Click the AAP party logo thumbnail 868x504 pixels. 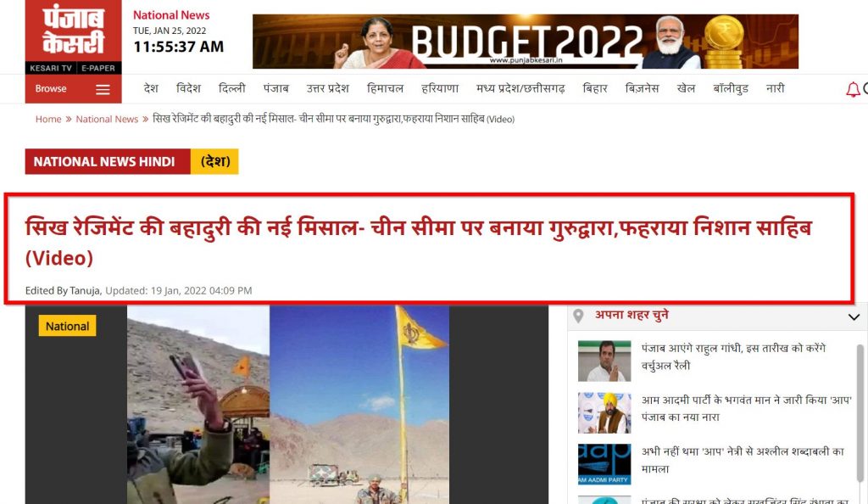tap(604, 464)
